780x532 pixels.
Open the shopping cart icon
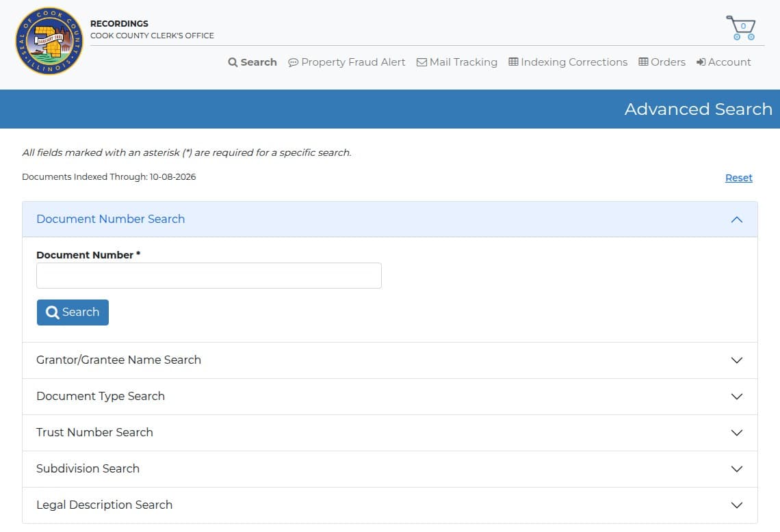[x=741, y=28]
